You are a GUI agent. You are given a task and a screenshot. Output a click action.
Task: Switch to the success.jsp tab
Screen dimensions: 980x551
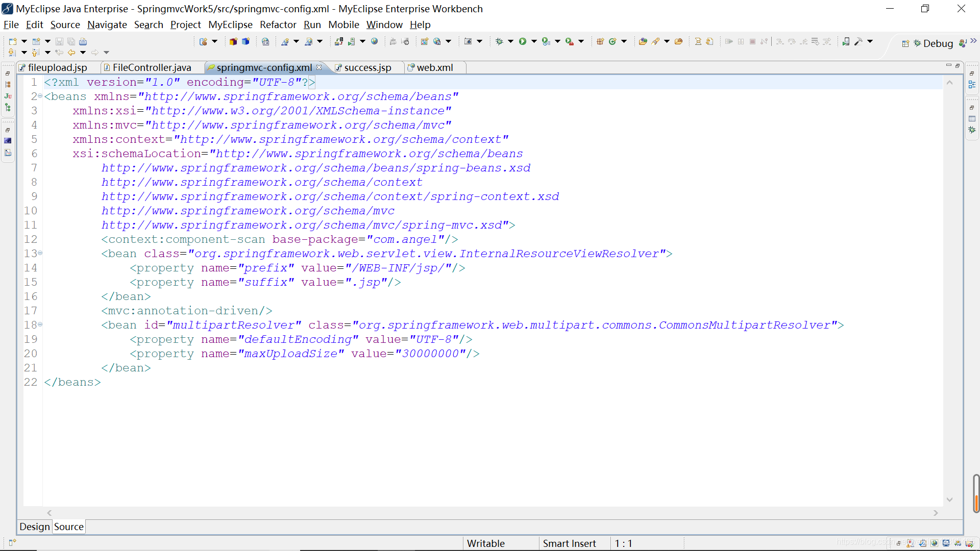(x=367, y=67)
